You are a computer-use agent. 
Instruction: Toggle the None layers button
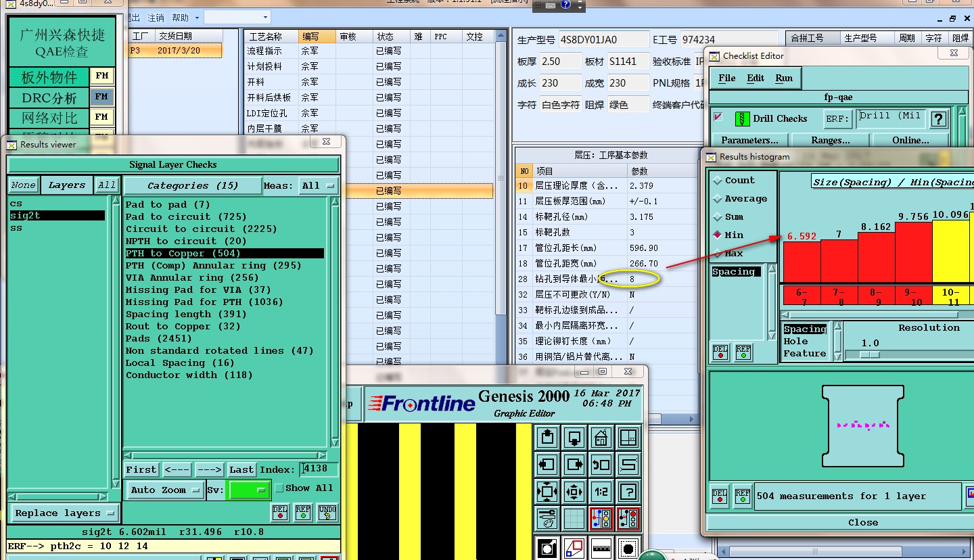(23, 185)
